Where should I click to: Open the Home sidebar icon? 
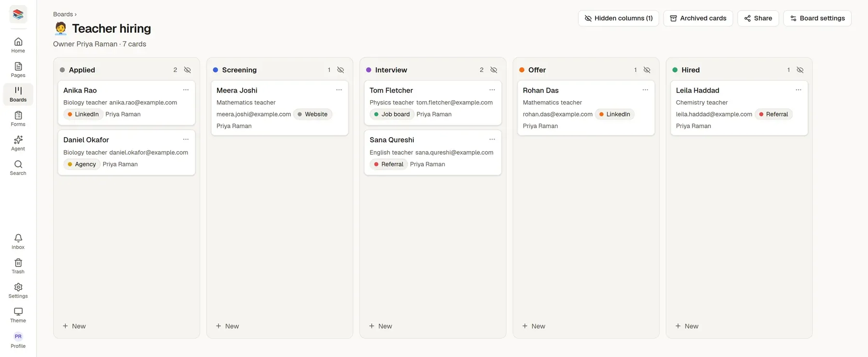coord(18,45)
